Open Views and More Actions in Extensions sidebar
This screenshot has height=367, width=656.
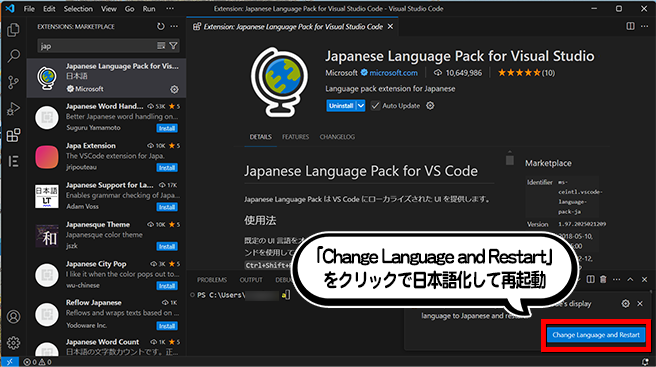(x=174, y=26)
